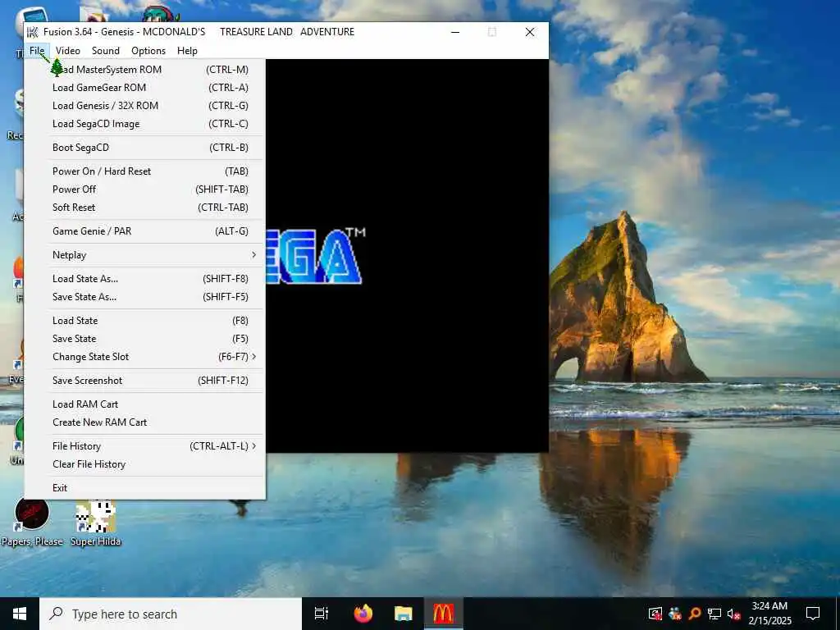Click the taskbar search box
840x630 pixels.
point(171,614)
